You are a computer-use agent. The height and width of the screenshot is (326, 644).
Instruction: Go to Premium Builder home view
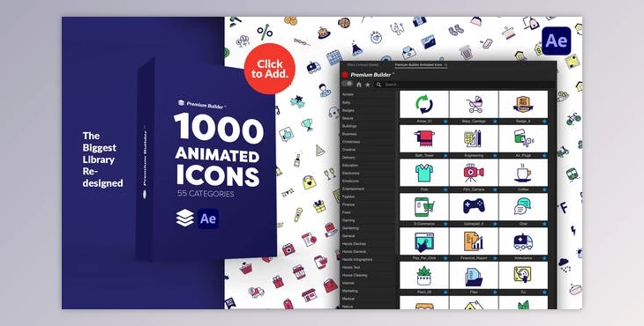[359, 85]
